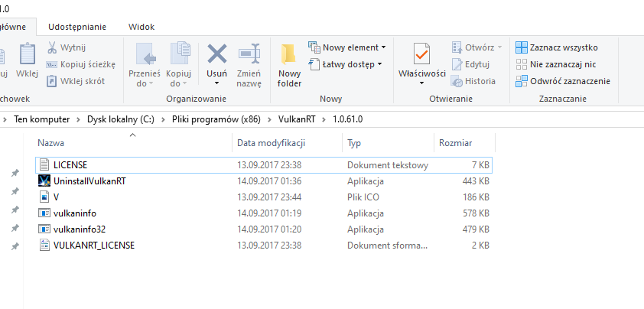Click the pin icon beside LICENSE row
Image resolution: width=644 pixels, height=309 pixels.
(x=15, y=173)
